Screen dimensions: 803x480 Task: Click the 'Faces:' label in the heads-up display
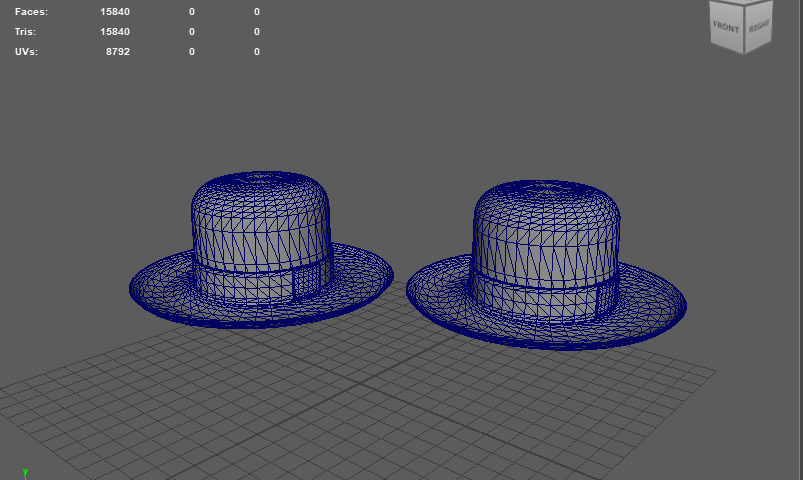coord(31,11)
